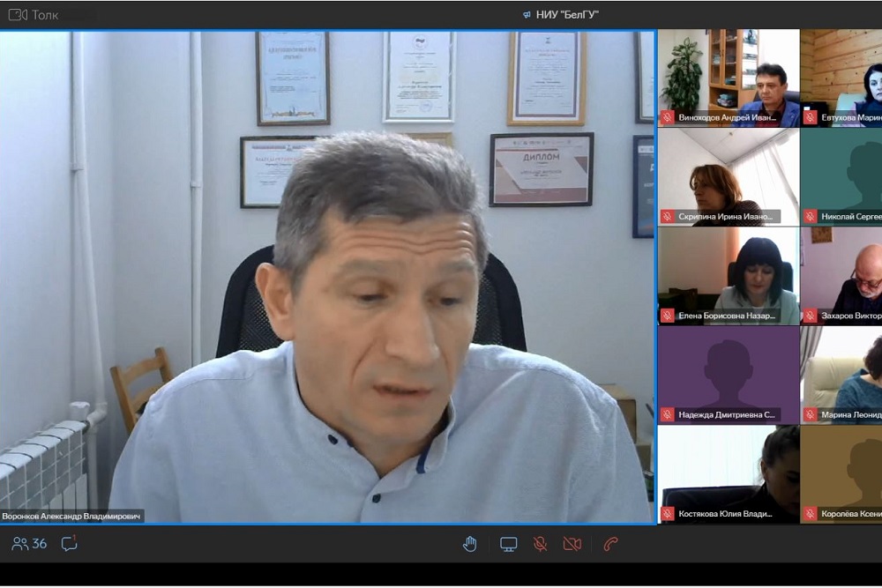
Task: Leave the call with red phone icon
Action: pyautogui.click(x=611, y=544)
